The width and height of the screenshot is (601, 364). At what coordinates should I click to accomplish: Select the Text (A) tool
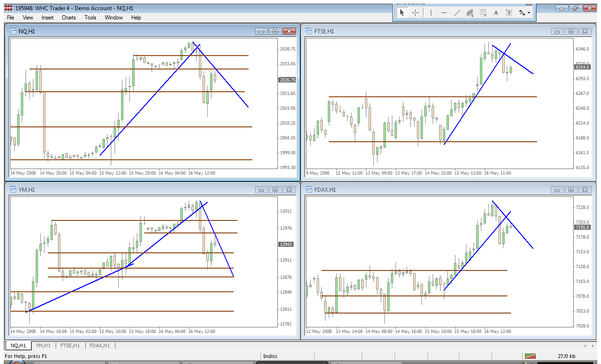click(496, 13)
